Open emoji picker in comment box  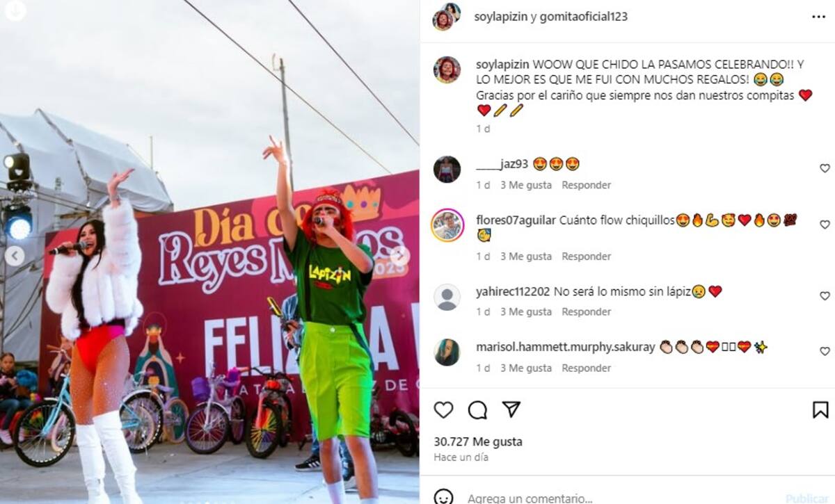tap(443, 496)
